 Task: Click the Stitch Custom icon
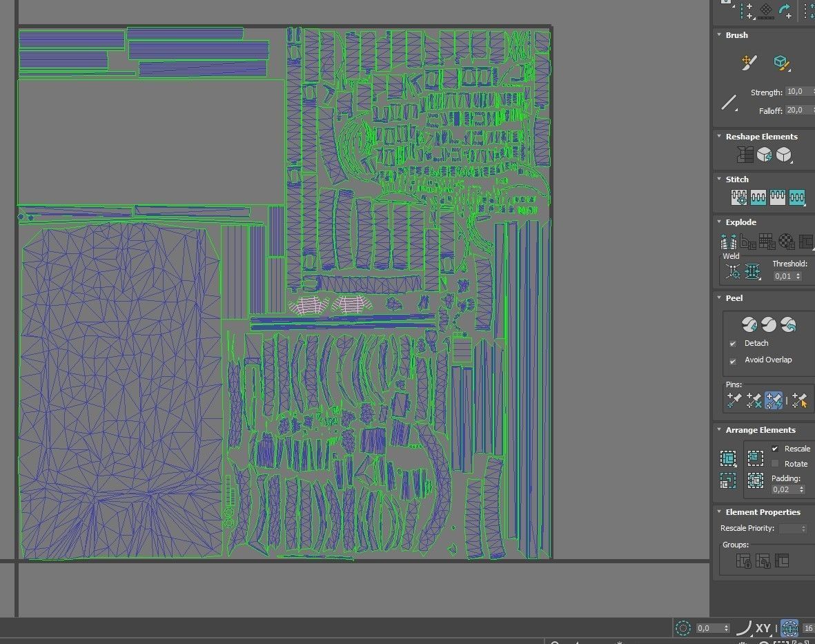797,197
